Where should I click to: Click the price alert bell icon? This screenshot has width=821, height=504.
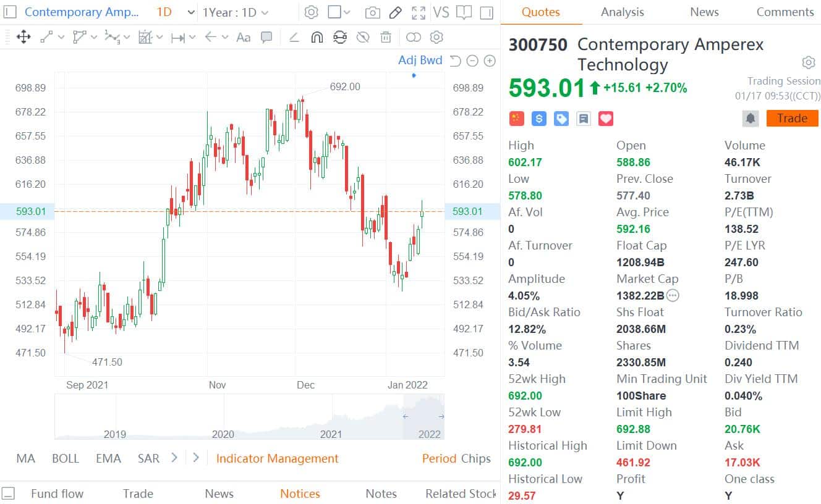pyautogui.click(x=750, y=119)
